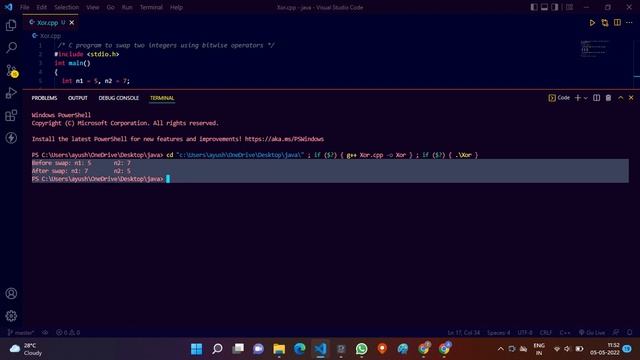640x360 pixels.
Task: Open notifications bell in status bar
Action: 630,333
